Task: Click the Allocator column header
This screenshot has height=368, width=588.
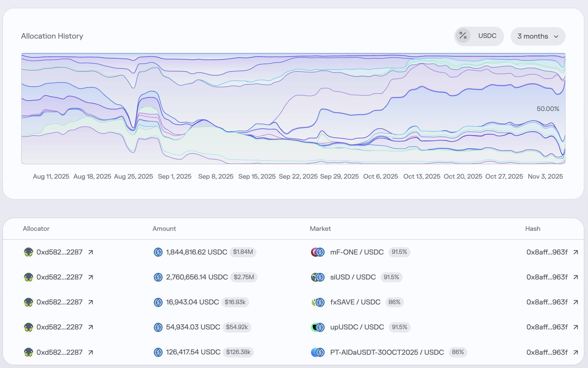Action: pos(36,229)
